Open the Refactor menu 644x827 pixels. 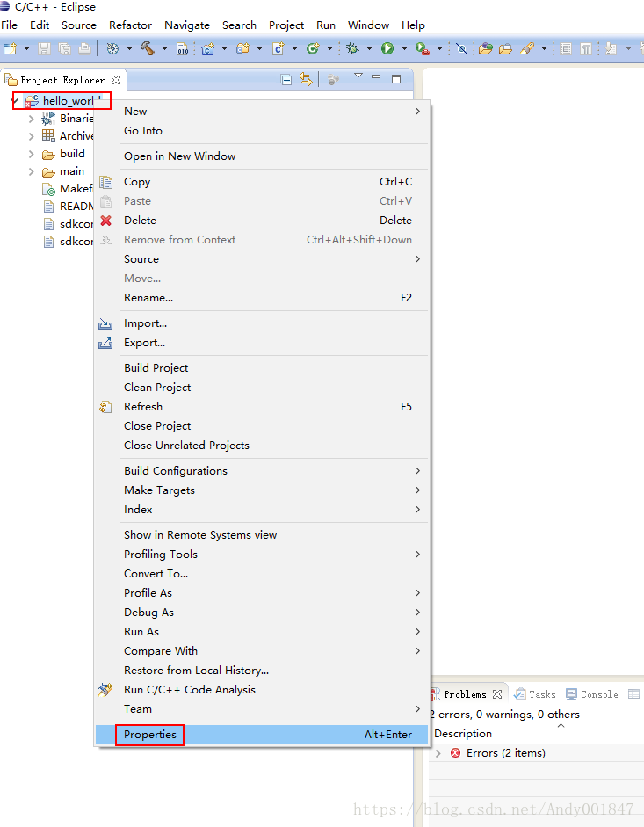point(130,25)
